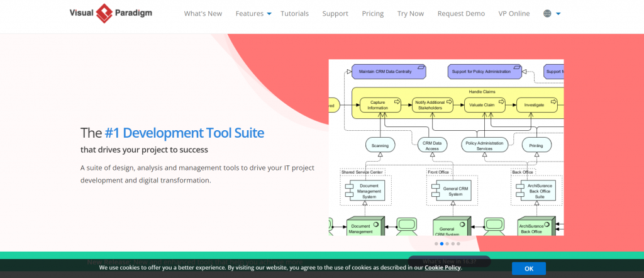Click 'that drives your project to success' text

(144, 150)
